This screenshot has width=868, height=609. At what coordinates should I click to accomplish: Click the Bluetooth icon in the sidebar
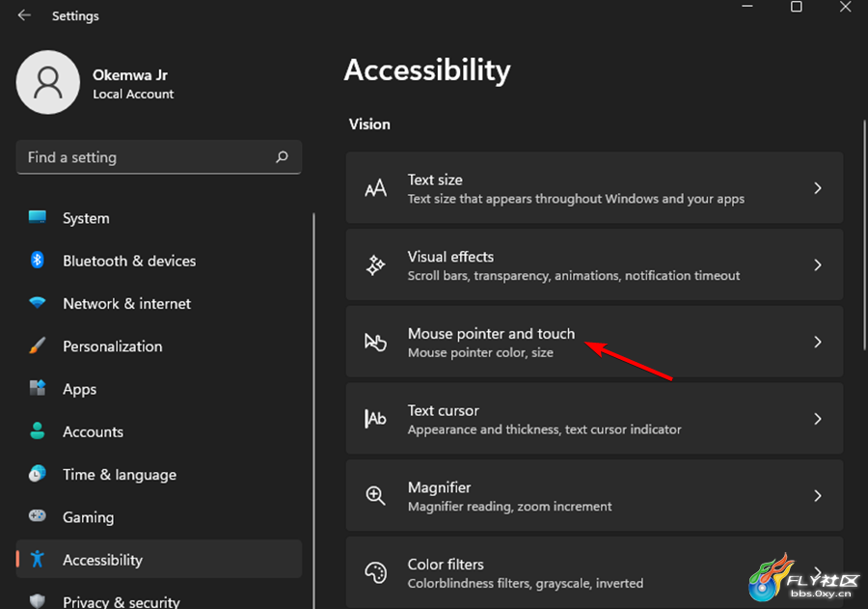pos(37,260)
